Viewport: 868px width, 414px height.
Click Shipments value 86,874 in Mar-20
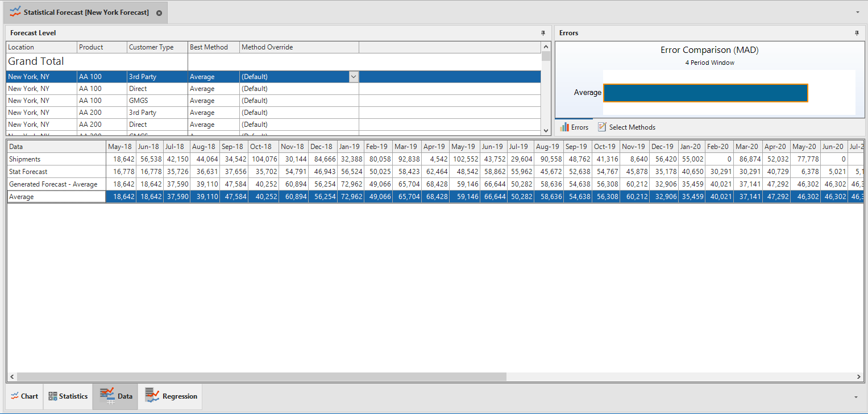click(x=748, y=159)
